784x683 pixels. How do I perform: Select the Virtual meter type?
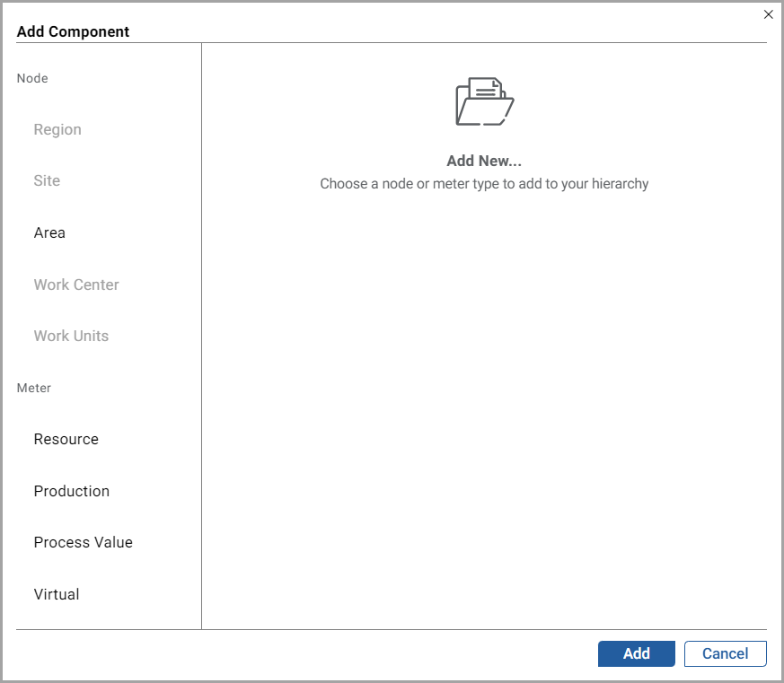click(57, 594)
